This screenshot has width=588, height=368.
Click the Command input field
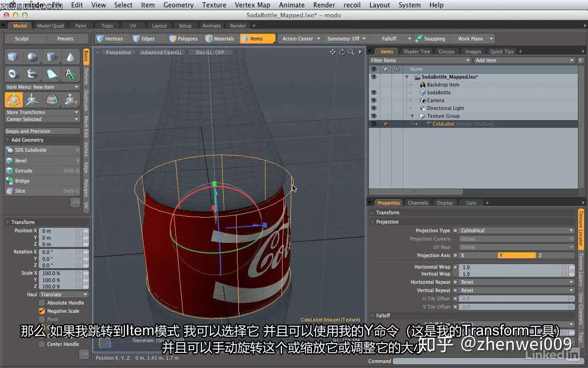coord(488,361)
